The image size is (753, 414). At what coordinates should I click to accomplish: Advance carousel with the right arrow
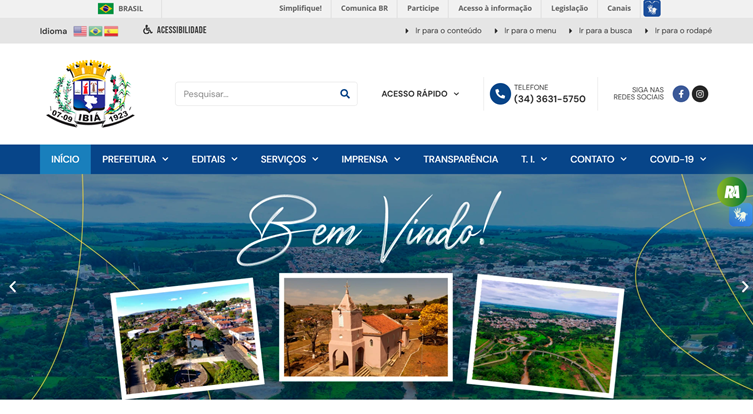[744, 287]
